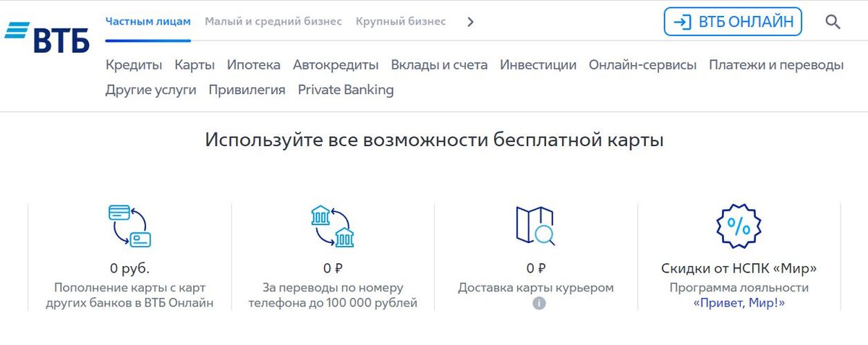The image size is (868, 345).
Task: Open the Другие услуги menu
Action: click(151, 90)
